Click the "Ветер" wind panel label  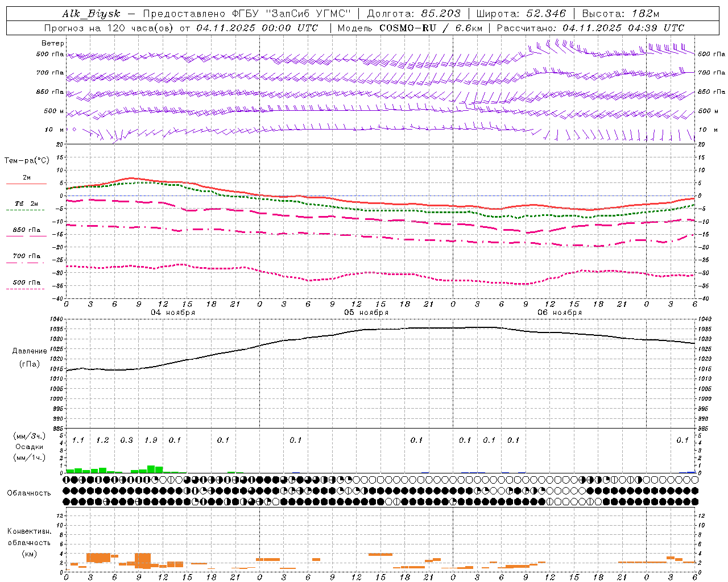(x=53, y=43)
